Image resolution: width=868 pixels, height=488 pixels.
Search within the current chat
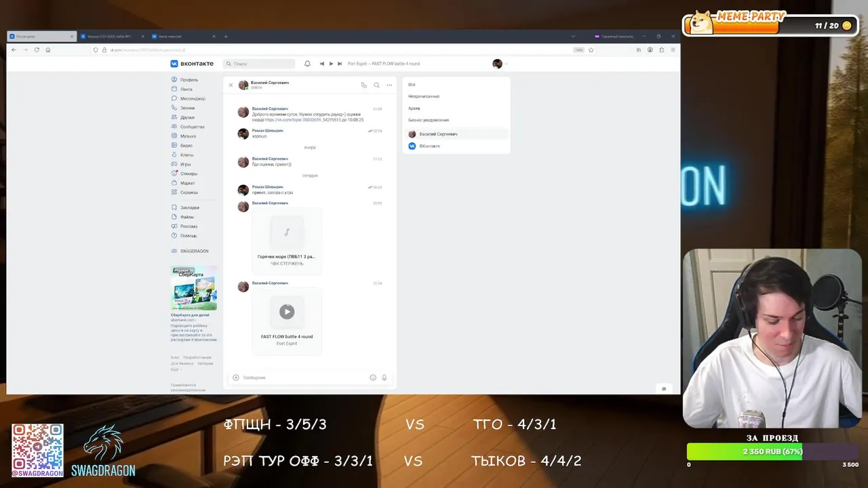pyautogui.click(x=376, y=85)
